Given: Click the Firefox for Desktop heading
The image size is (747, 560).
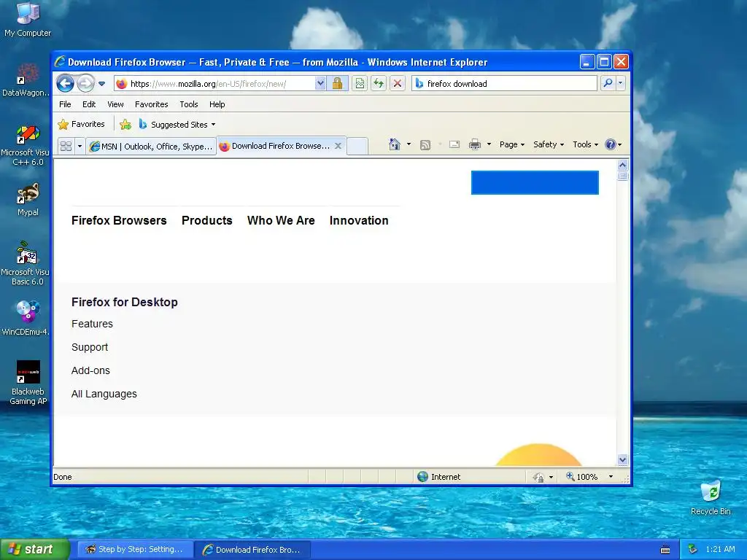Looking at the screenshot, I should (x=124, y=303).
